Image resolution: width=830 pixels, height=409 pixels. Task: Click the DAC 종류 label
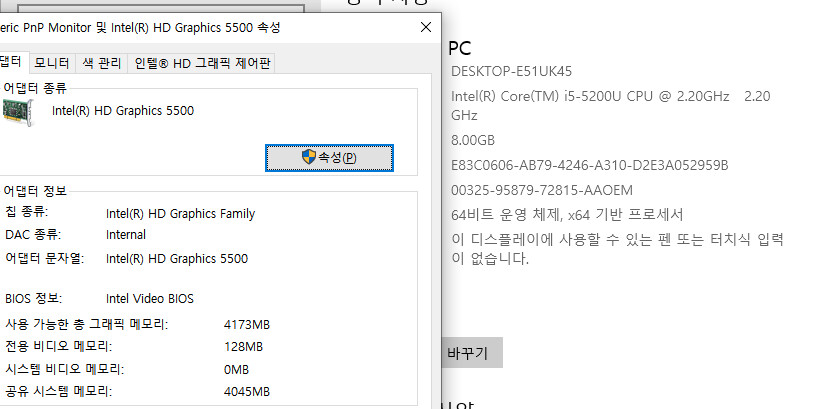33,234
